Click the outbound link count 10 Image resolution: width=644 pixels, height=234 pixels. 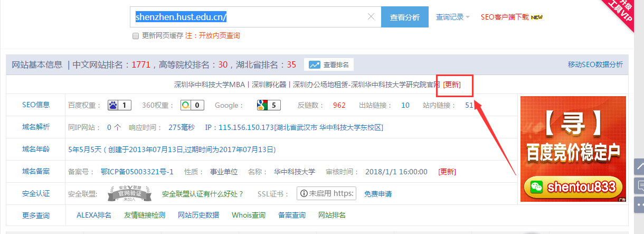[405, 105]
